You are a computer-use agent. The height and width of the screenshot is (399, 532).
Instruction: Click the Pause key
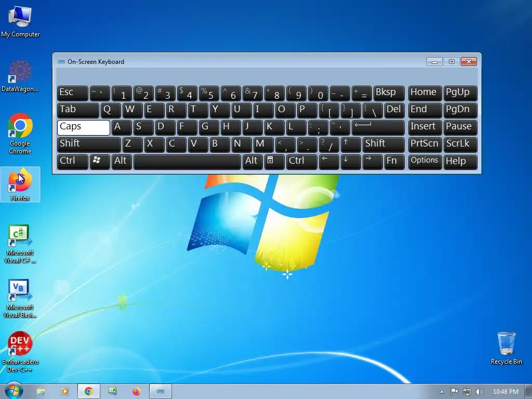point(460,128)
